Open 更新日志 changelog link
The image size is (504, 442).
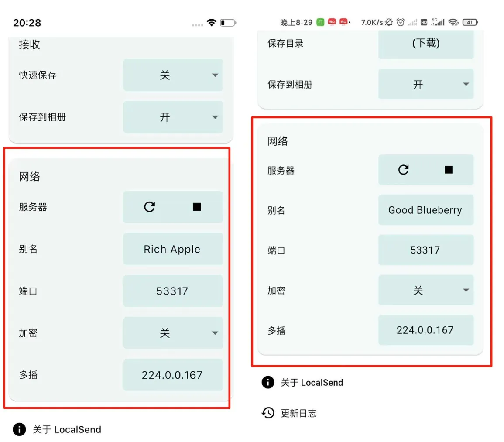click(298, 413)
